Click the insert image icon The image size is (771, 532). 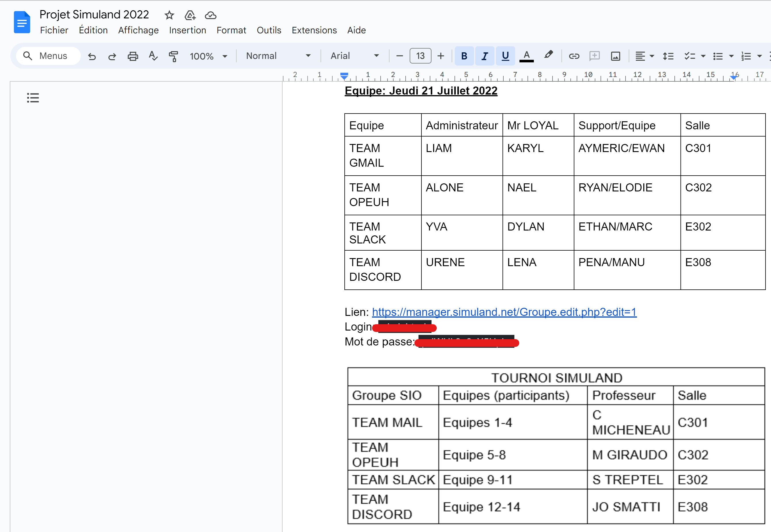615,56
